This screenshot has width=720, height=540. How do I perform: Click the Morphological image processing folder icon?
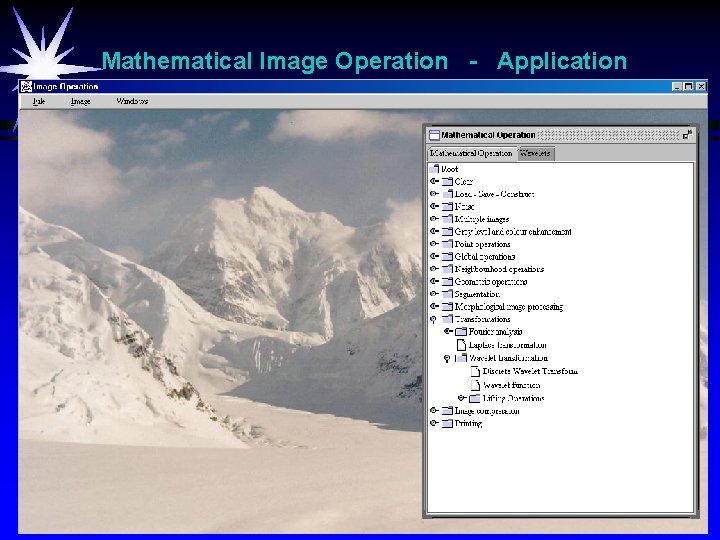pyautogui.click(x=448, y=306)
